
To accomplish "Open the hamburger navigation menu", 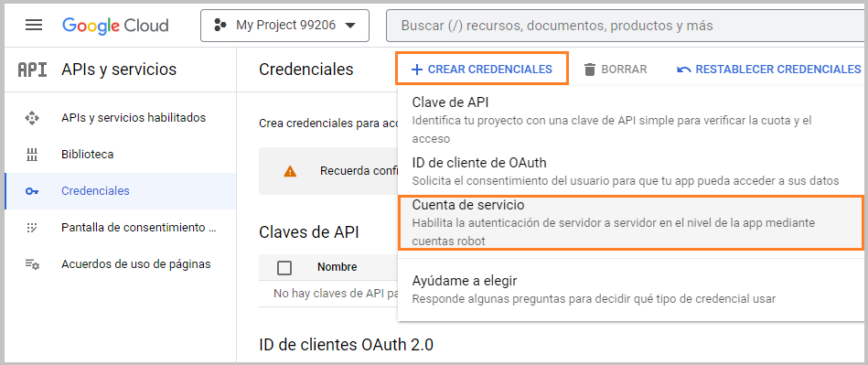I will coord(34,26).
